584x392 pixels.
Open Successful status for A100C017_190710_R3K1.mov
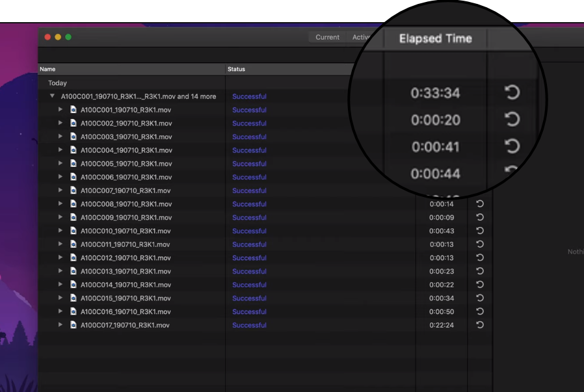click(x=249, y=325)
